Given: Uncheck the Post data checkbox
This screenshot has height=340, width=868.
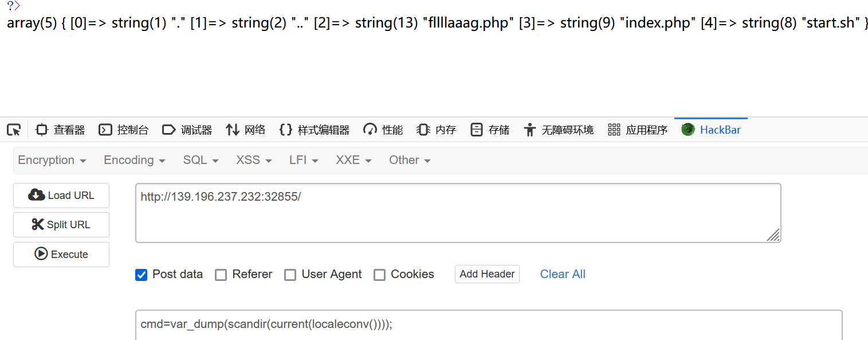Looking at the screenshot, I should click(142, 275).
